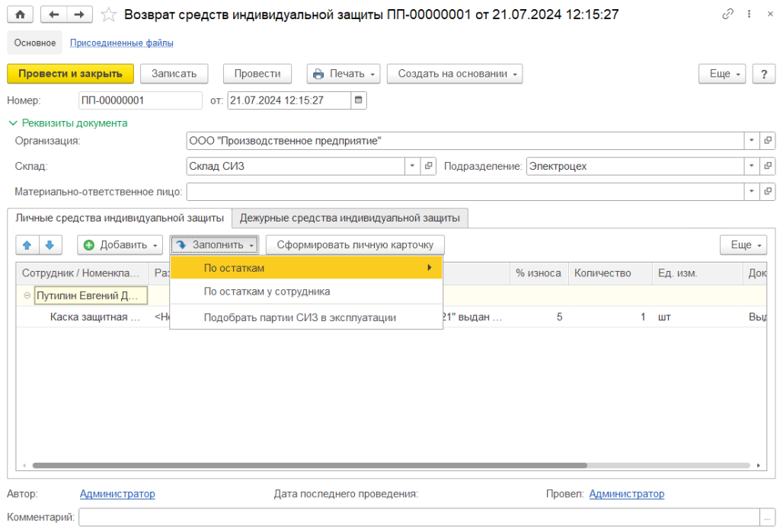Switch to Дежурные средства индивидуальной защиты tab
This screenshot has height=532, width=780.
[350, 218]
